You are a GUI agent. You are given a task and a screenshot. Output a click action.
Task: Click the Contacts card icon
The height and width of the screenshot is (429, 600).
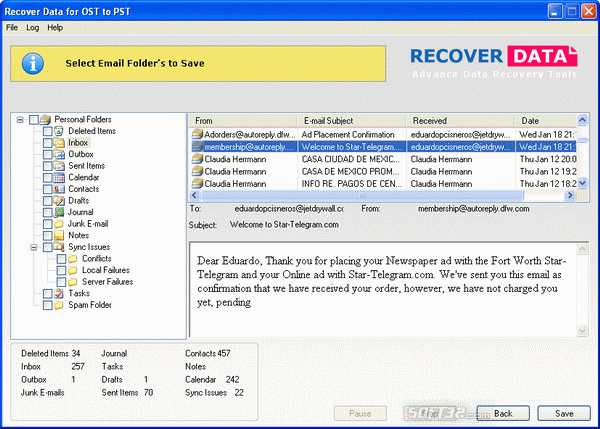click(x=59, y=189)
